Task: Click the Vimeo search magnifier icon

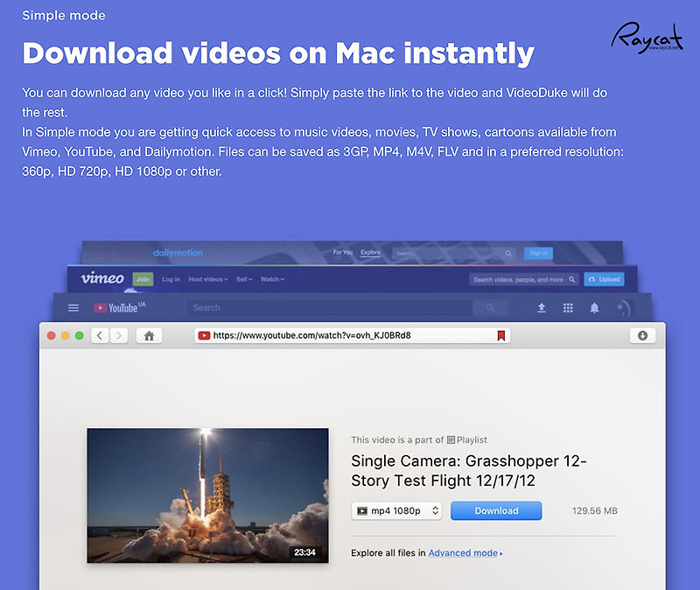Action: 572,279
